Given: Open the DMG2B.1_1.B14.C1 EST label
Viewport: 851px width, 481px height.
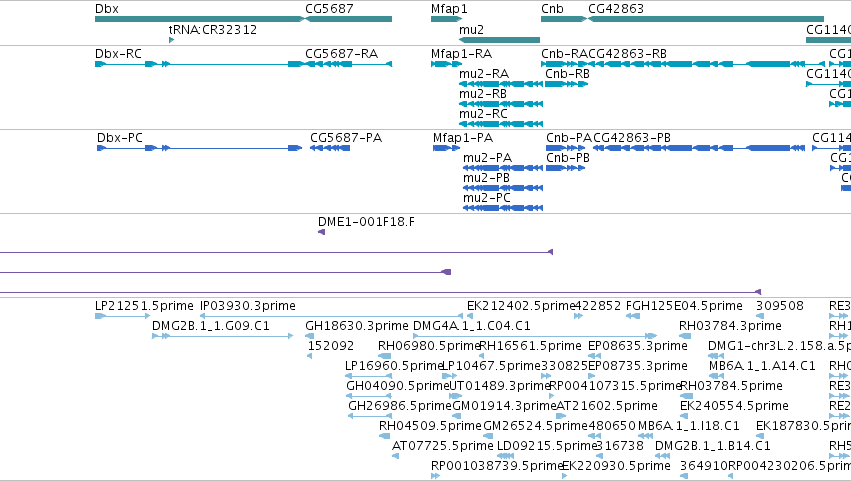Looking at the screenshot, I should [x=713, y=447].
